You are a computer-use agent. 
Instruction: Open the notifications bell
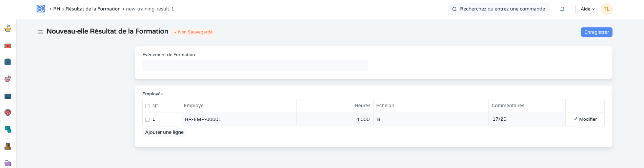click(562, 9)
